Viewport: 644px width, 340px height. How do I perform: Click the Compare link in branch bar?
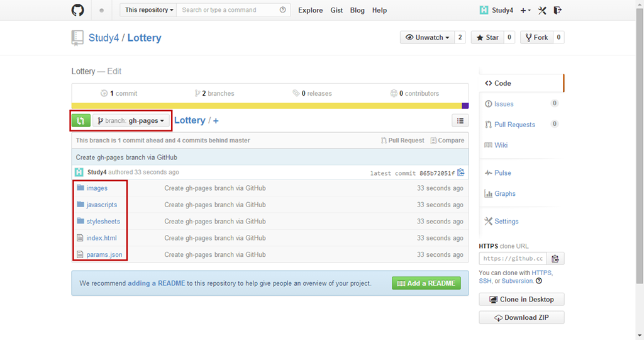(x=447, y=140)
